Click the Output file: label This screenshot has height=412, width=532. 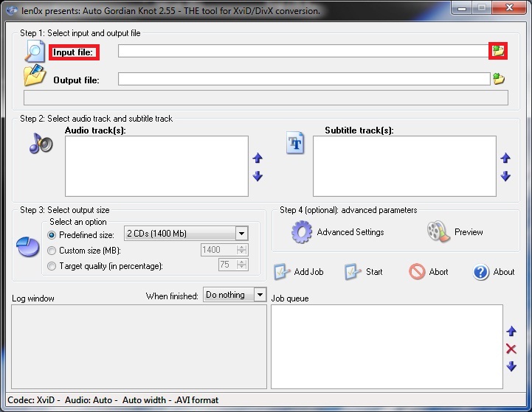coord(76,80)
